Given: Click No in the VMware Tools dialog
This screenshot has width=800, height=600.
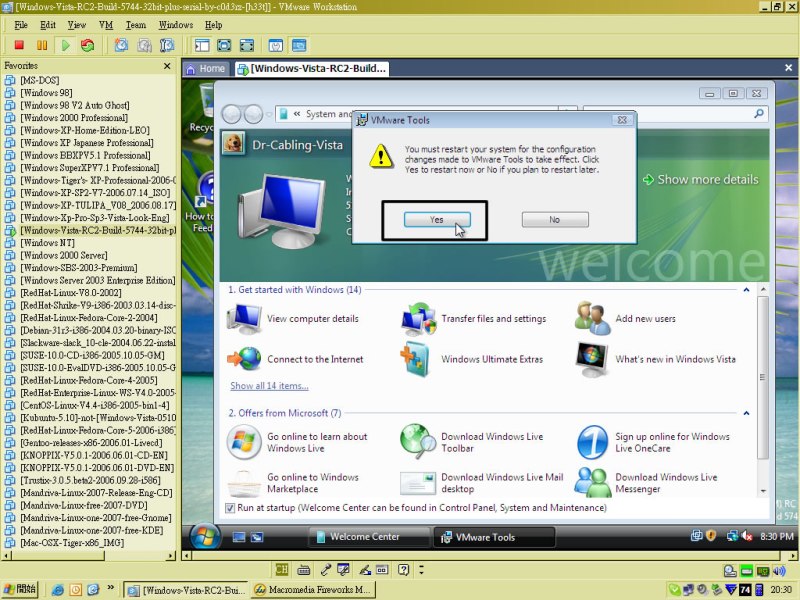Looking at the screenshot, I should (555, 219).
